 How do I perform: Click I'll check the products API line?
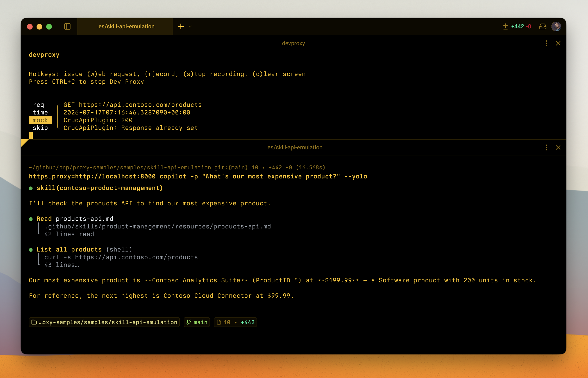150,203
